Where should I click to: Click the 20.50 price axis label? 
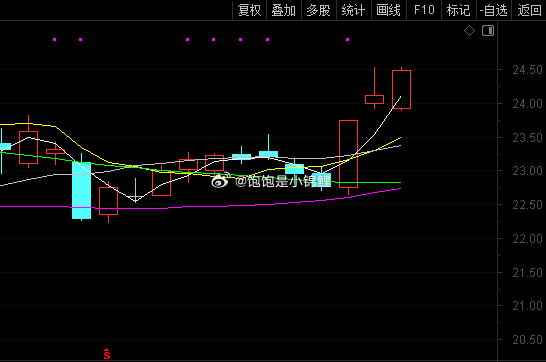(527, 340)
